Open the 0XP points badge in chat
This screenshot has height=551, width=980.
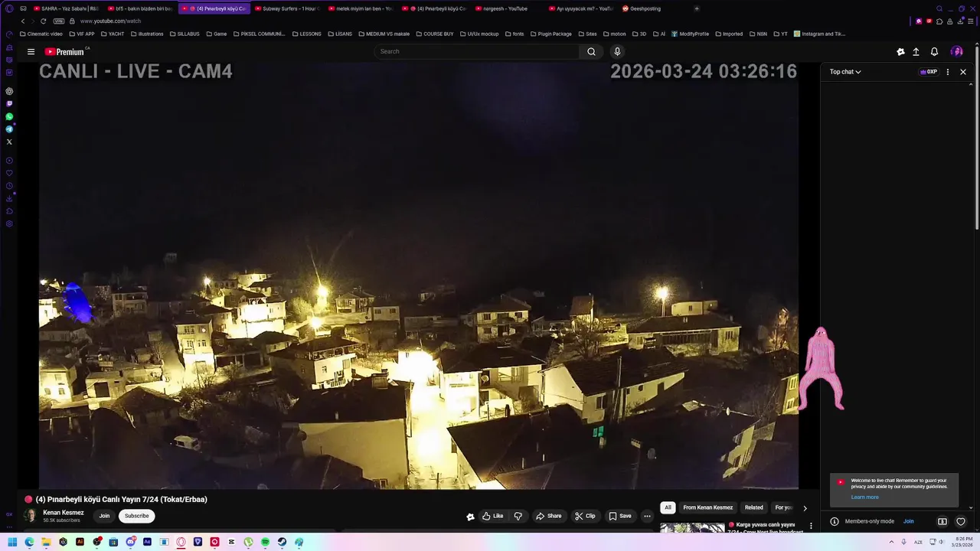click(929, 72)
